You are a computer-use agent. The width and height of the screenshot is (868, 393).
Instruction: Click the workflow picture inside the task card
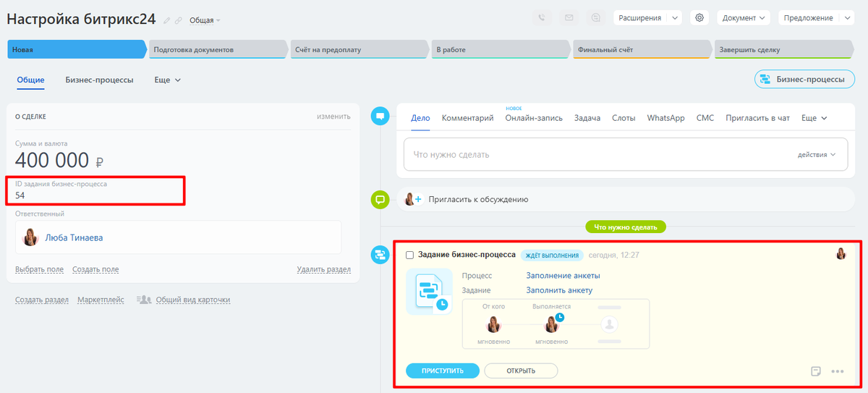tap(430, 292)
